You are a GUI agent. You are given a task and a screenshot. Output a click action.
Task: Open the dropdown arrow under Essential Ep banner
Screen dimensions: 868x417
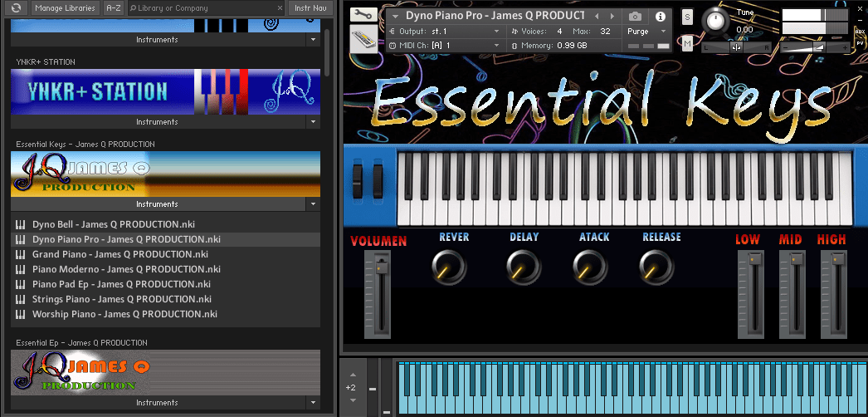[x=314, y=403]
